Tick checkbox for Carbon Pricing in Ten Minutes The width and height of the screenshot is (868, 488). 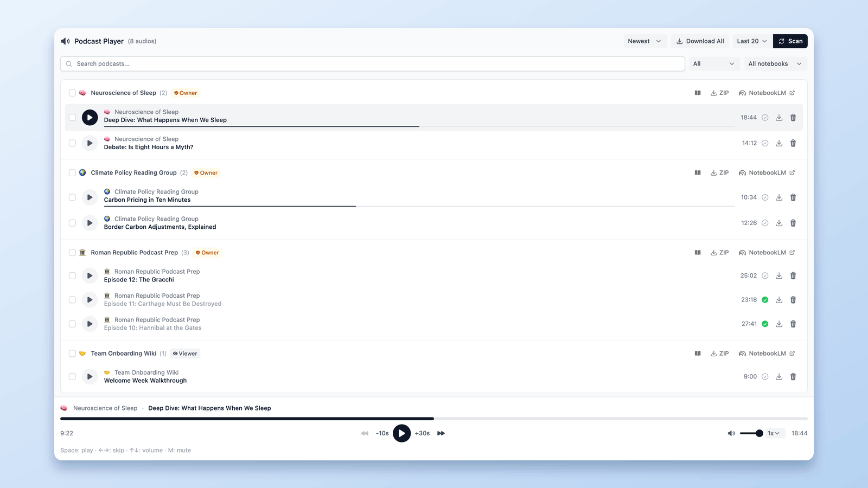[72, 197]
